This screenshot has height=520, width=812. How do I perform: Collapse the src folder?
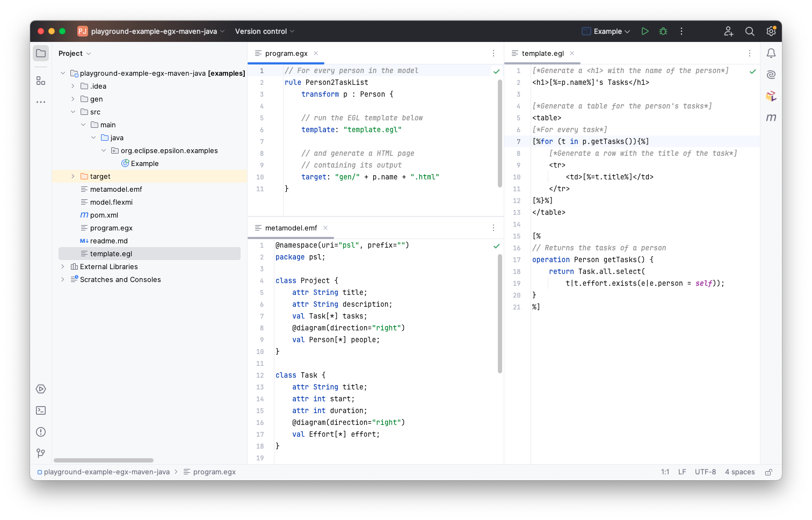[x=73, y=112]
